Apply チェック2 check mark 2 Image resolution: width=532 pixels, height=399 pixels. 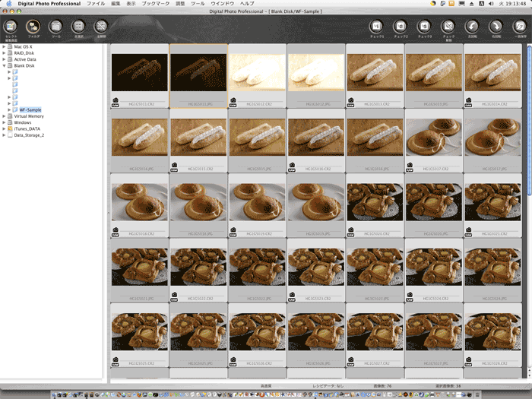point(401,26)
